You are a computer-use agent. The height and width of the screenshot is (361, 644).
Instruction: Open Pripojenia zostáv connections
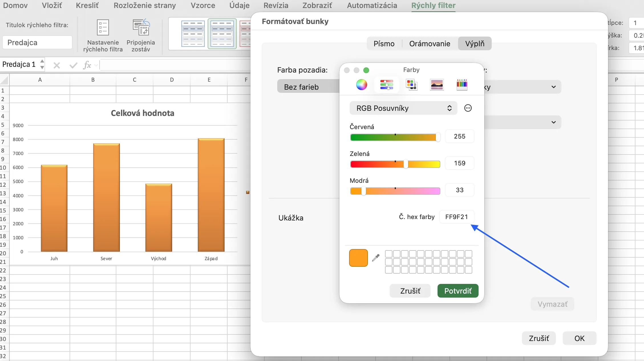point(141,35)
